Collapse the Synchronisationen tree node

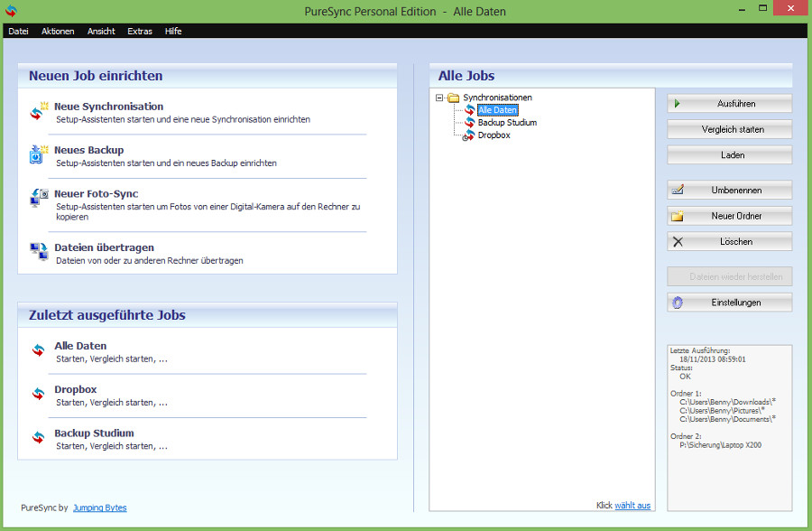[x=439, y=98]
